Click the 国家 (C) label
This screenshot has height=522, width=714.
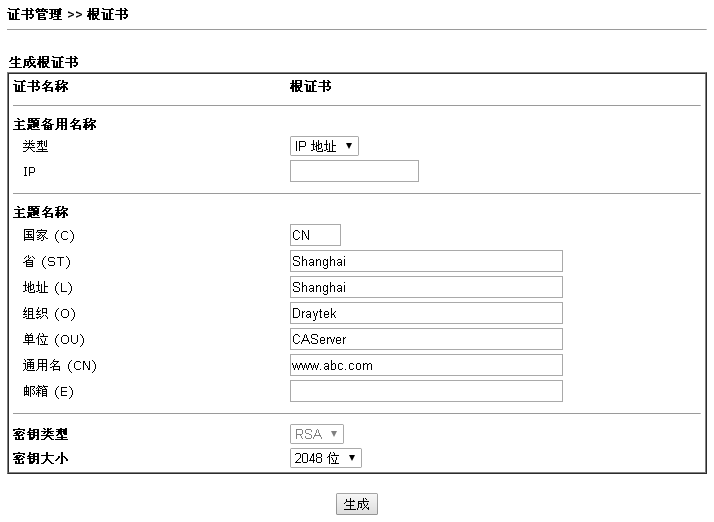[49, 235]
